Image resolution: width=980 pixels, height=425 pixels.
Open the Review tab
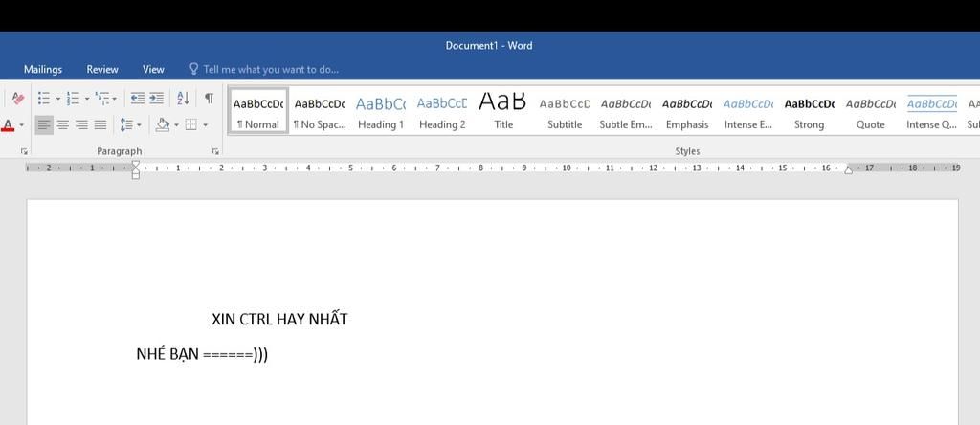tap(102, 69)
